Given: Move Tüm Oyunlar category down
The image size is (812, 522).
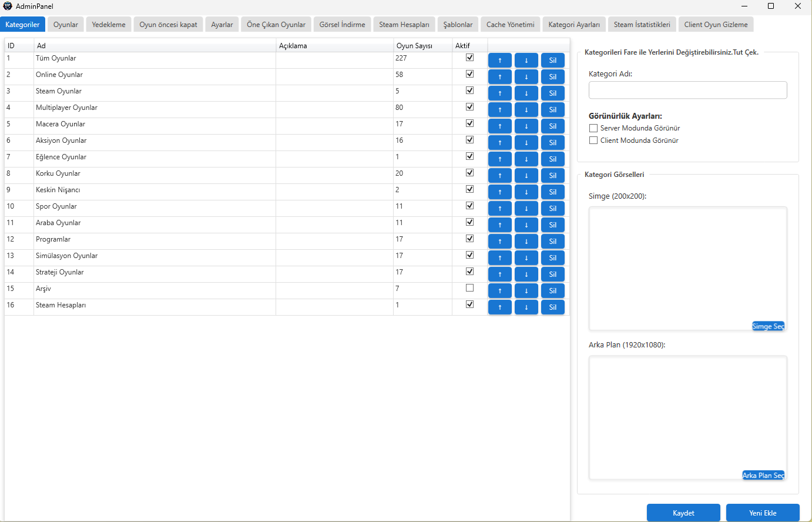Looking at the screenshot, I should [x=526, y=60].
